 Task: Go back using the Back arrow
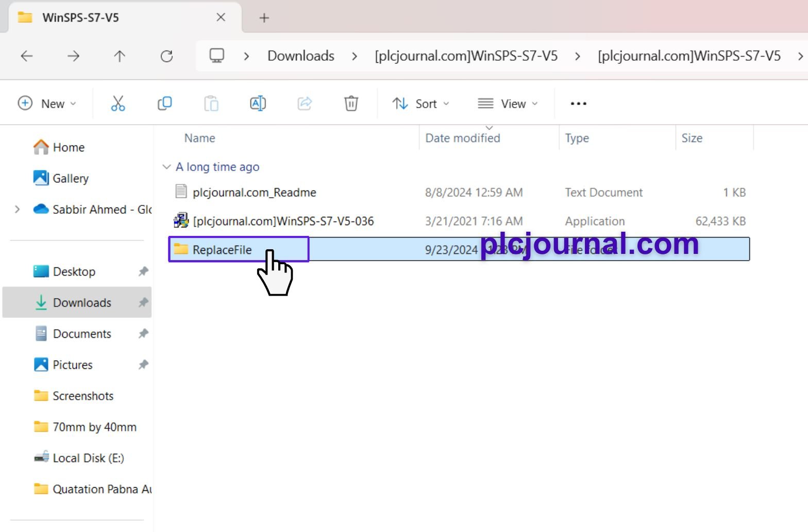point(27,56)
